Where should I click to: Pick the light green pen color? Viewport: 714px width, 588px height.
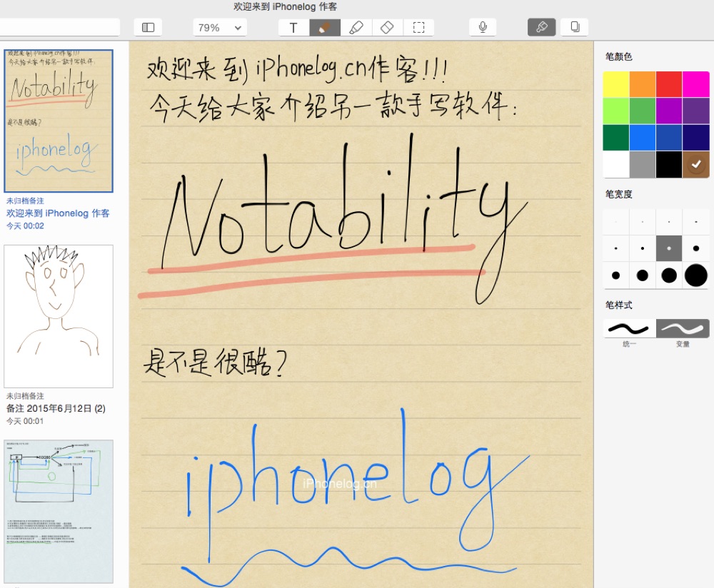click(x=616, y=111)
